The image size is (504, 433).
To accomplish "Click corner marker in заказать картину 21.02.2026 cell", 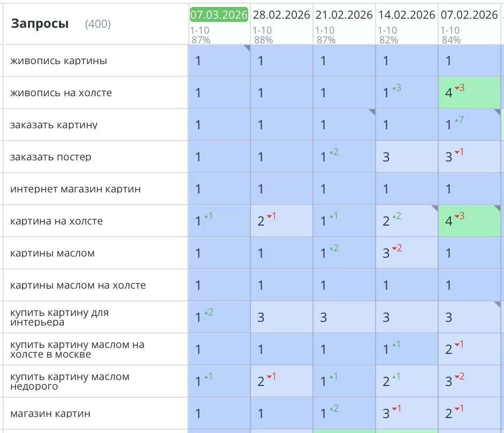I will point(372,112).
